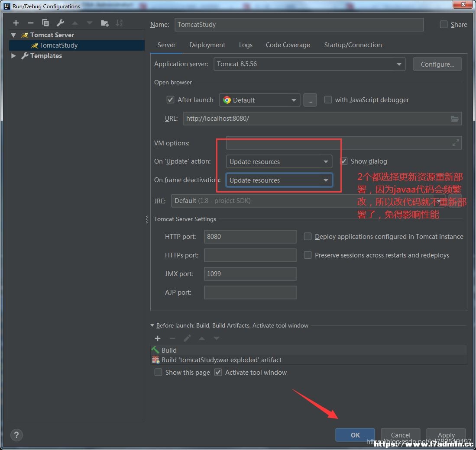Remove the selected before launch task
This screenshot has width=476, height=450.
[172, 338]
